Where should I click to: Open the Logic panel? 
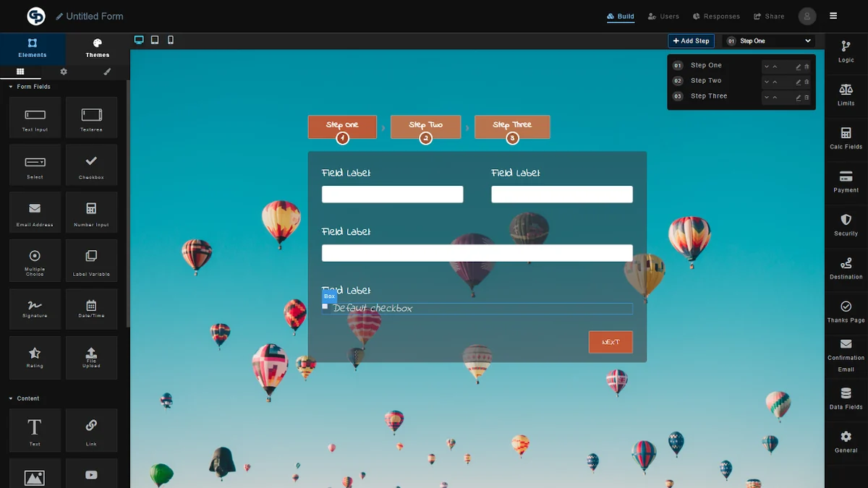tap(846, 51)
